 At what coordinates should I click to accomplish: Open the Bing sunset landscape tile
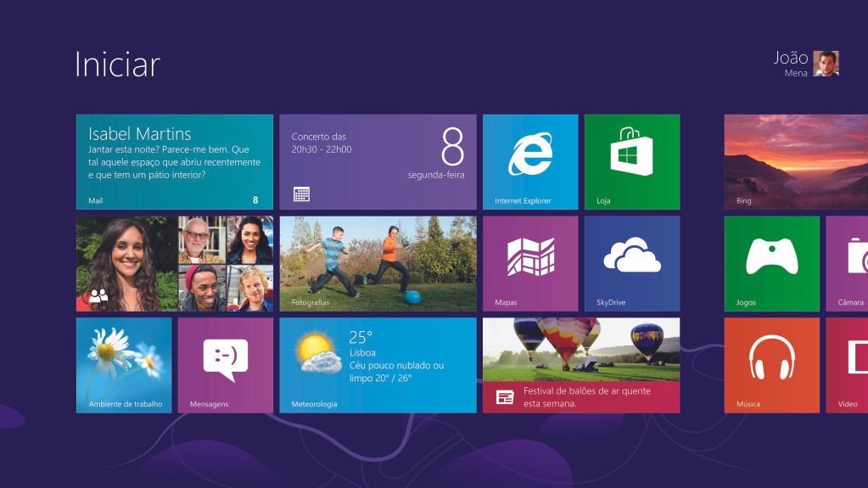coord(796,161)
